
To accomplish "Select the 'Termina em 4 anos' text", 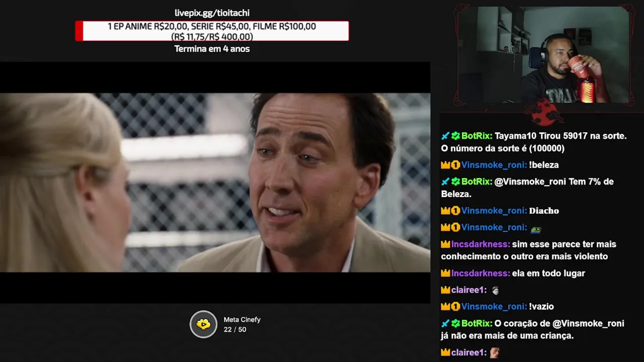I will point(212,49).
